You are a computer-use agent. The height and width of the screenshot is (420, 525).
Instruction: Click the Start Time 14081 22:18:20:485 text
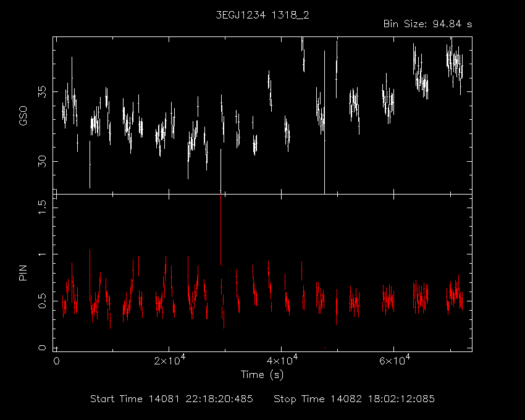(x=172, y=399)
